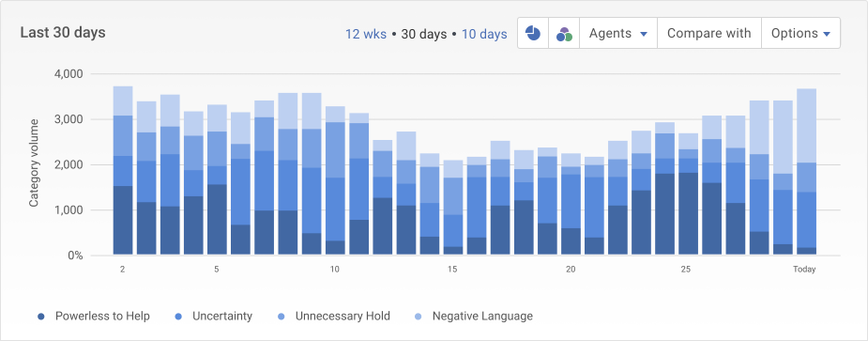Toggle Unnecessary Hold legend series
The width and height of the screenshot is (868, 341).
pyautogui.click(x=333, y=317)
